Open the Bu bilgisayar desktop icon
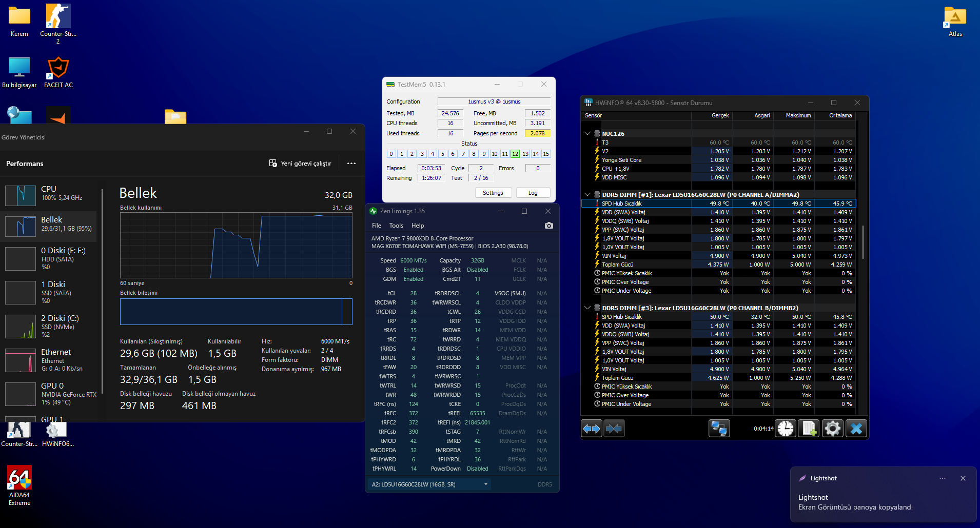This screenshot has width=980, height=528. point(19,72)
